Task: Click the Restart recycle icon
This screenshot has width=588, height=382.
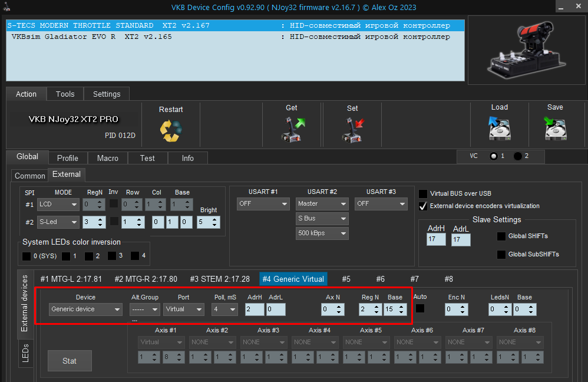Action: (x=171, y=131)
